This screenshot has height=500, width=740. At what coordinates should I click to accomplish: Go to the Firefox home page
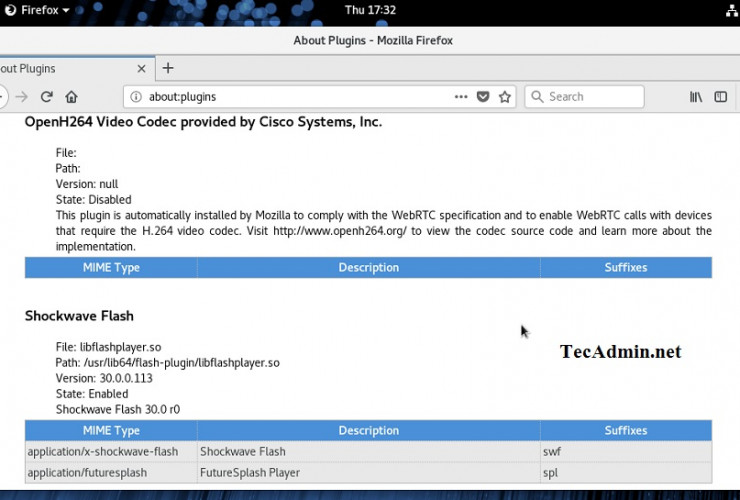(x=72, y=97)
